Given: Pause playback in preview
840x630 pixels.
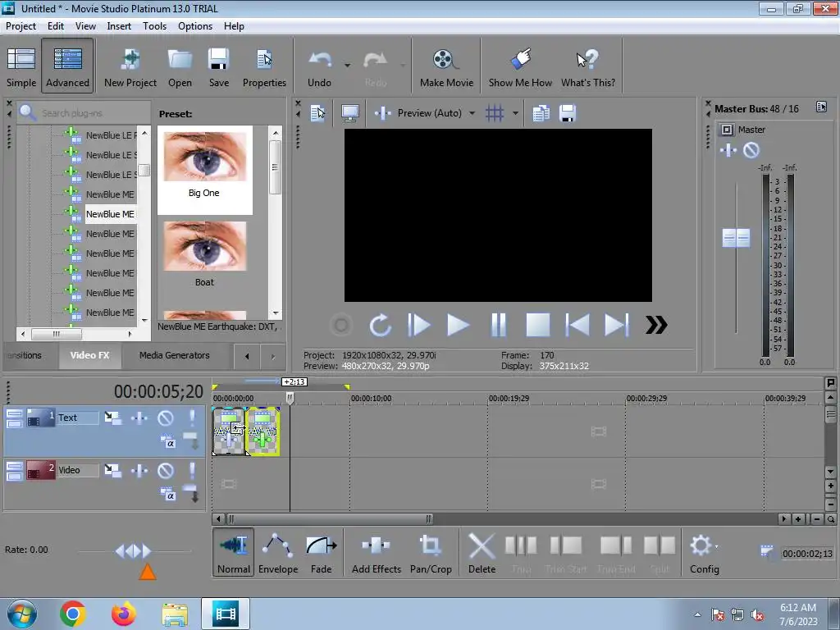Looking at the screenshot, I should click(498, 325).
